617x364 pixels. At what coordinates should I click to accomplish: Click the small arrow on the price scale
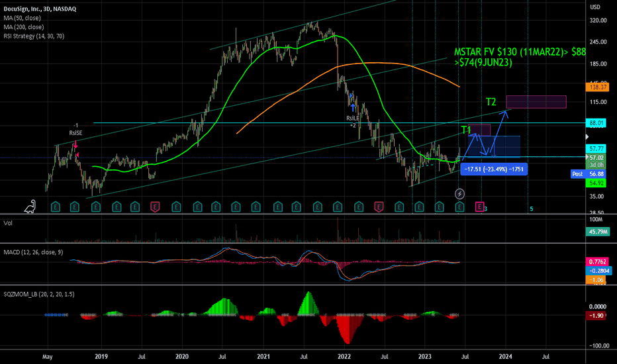587,136
